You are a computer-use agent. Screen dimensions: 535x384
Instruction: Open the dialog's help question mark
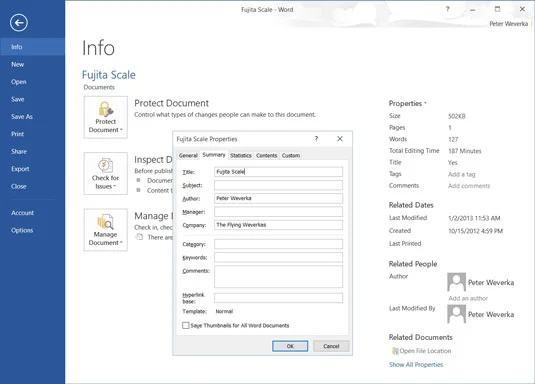(x=316, y=139)
